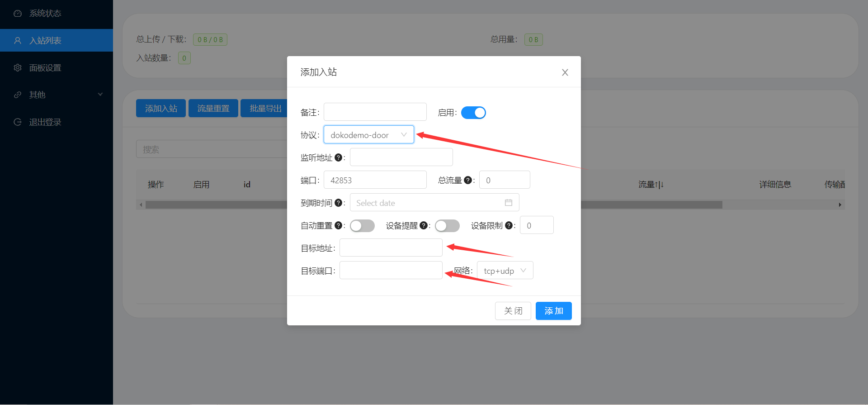Go to 面板设置 in the sidebar
This screenshot has height=405, width=868.
tap(45, 68)
